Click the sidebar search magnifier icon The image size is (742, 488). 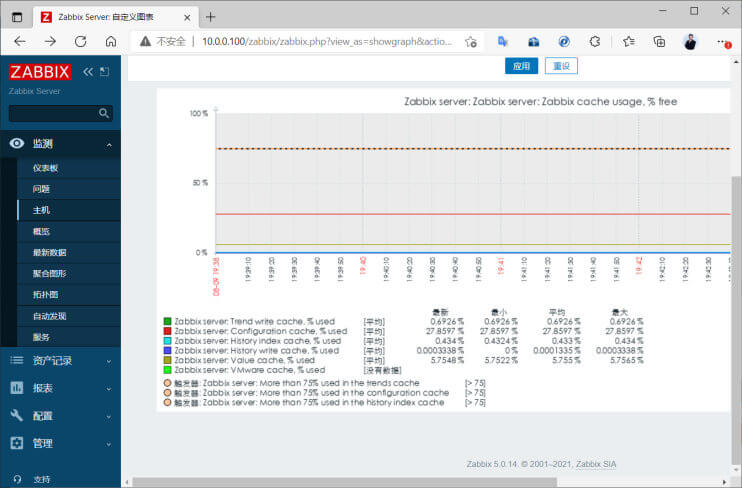click(104, 113)
